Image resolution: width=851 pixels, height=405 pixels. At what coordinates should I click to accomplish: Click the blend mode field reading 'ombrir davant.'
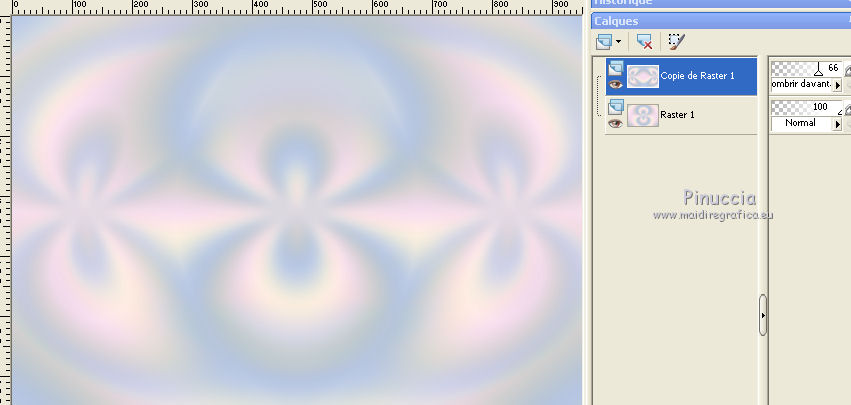(802, 85)
